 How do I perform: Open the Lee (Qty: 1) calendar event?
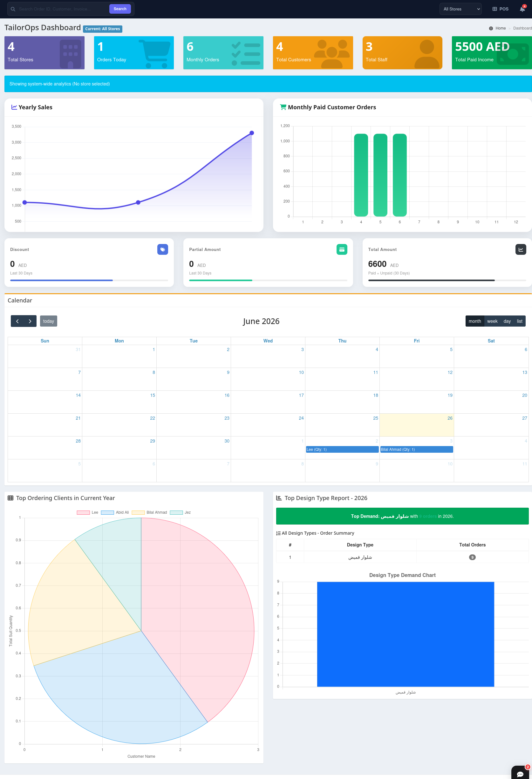click(342, 449)
